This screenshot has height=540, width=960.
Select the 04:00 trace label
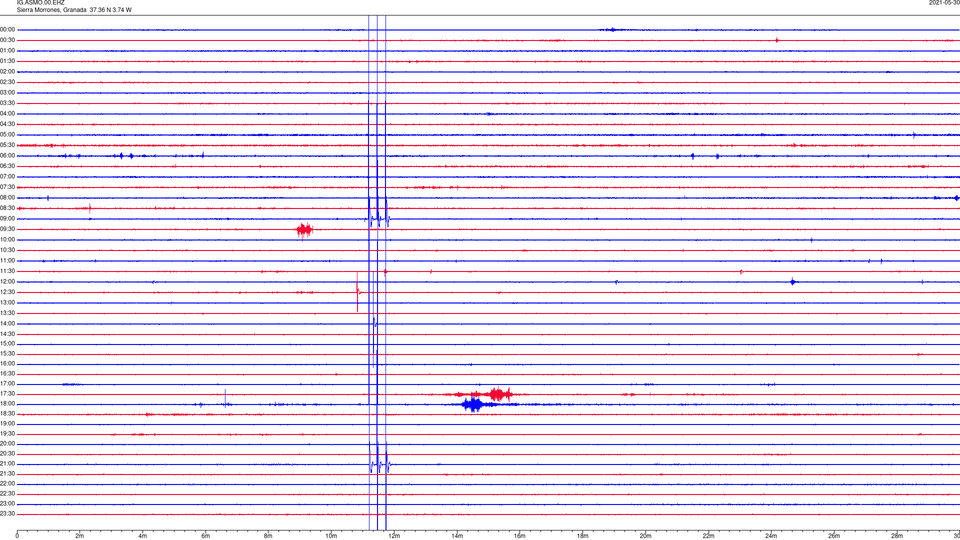[x=8, y=113]
